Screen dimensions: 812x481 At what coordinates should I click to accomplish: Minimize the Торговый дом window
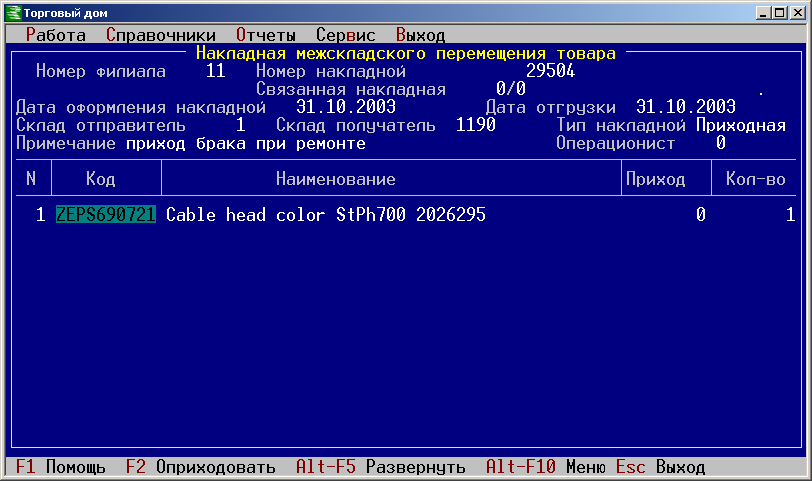(762, 13)
